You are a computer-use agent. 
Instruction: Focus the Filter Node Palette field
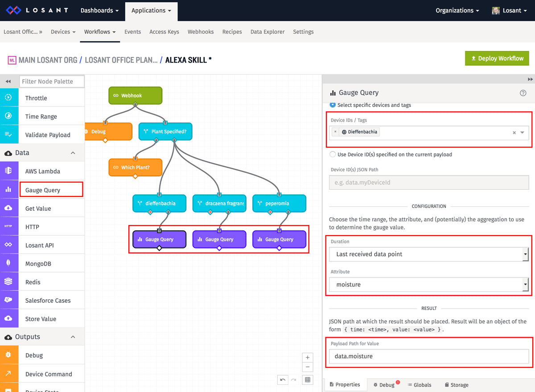coord(52,82)
